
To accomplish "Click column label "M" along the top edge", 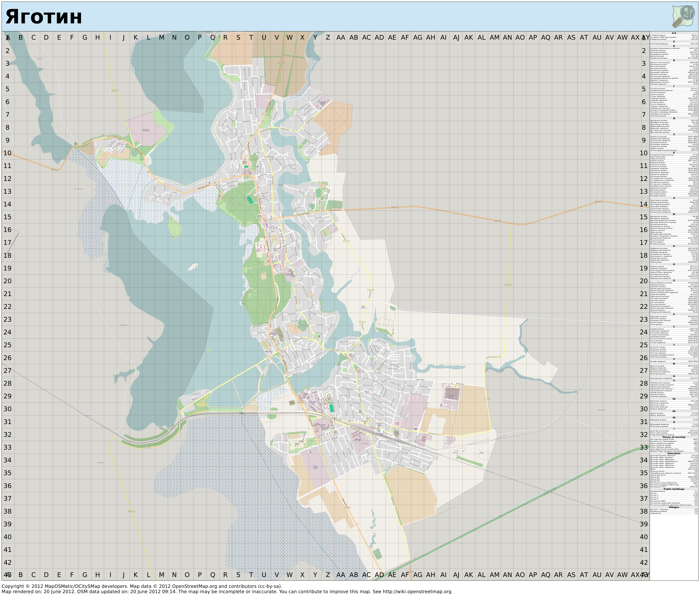I will [162, 37].
